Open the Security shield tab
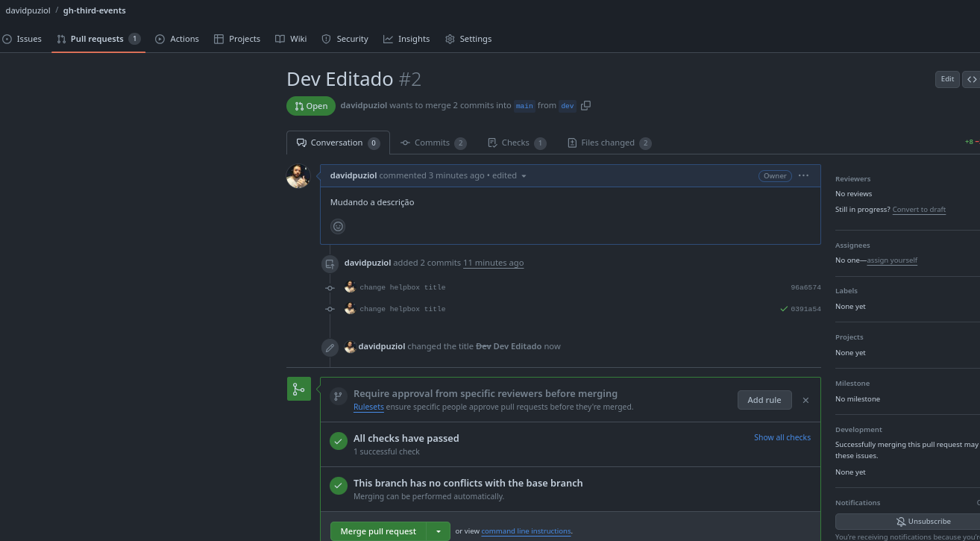Image resolution: width=980 pixels, height=541 pixels. pyautogui.click(x=345, y=39)
